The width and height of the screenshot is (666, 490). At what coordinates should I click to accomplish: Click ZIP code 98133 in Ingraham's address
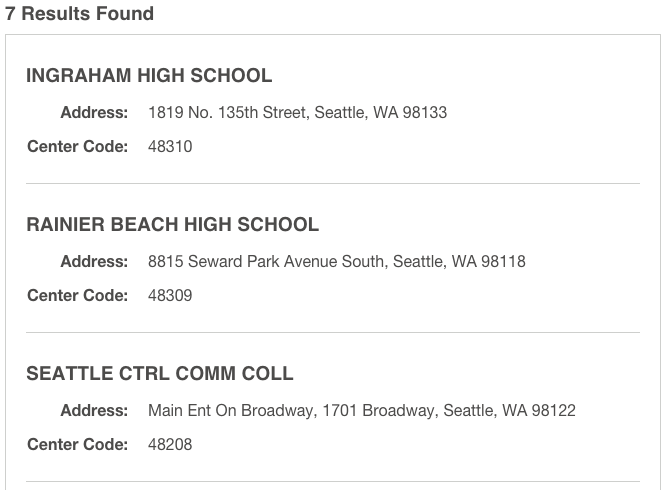pyautogui.click(x=425, y=113)
